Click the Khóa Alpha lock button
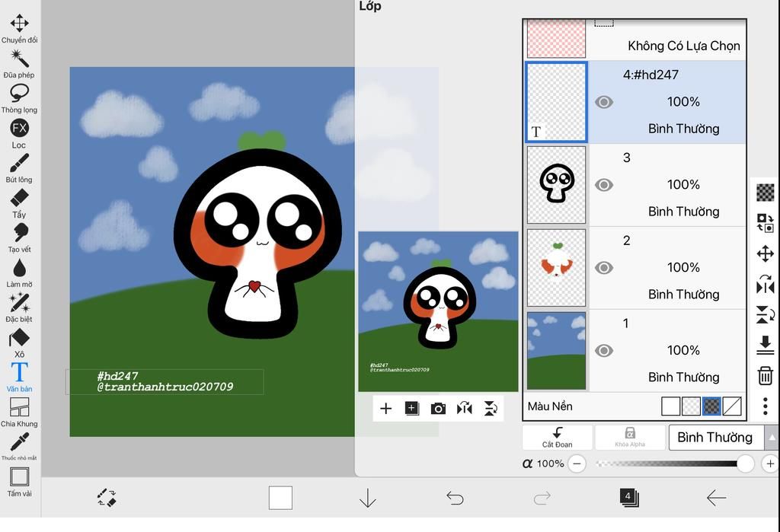The image size is (780, 532). point(630,438)
